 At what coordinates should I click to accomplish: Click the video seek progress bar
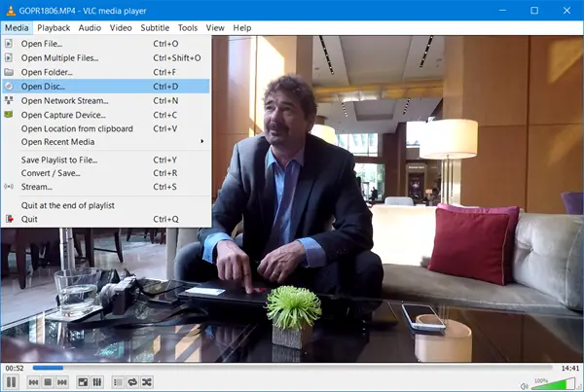(292, 368)
